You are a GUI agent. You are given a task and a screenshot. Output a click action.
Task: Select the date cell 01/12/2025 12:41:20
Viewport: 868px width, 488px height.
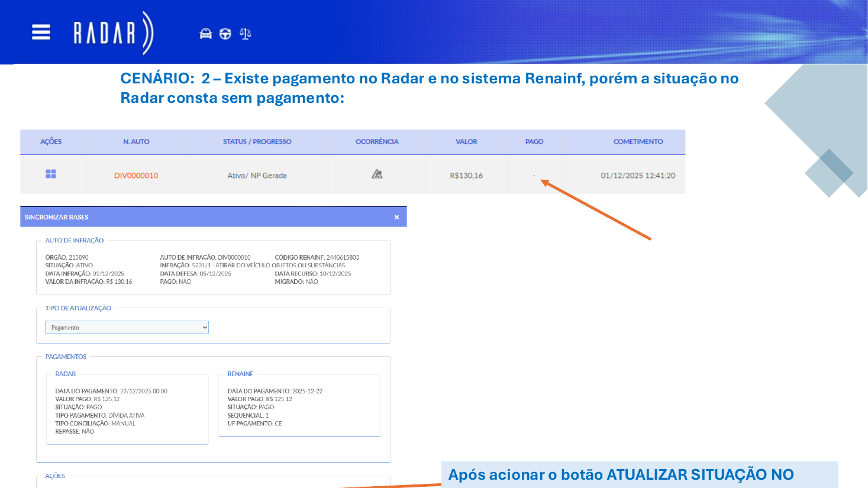point(638,176)
